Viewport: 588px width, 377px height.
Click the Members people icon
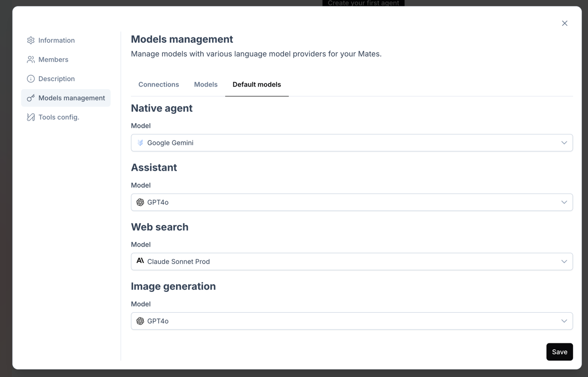click(x=31, y=60)
